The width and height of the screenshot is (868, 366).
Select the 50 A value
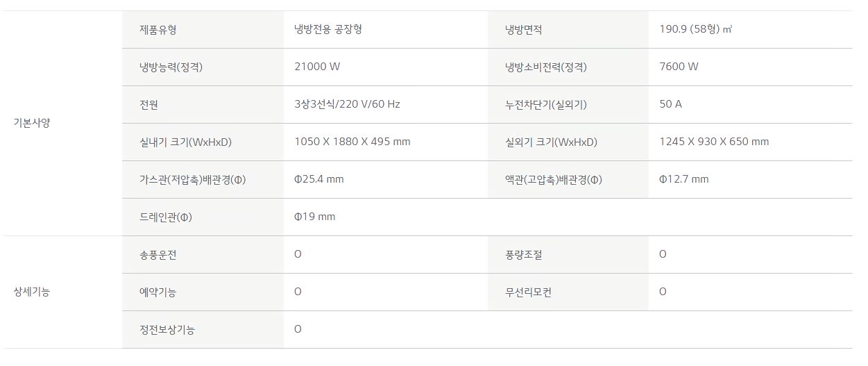tap(670, 104)
